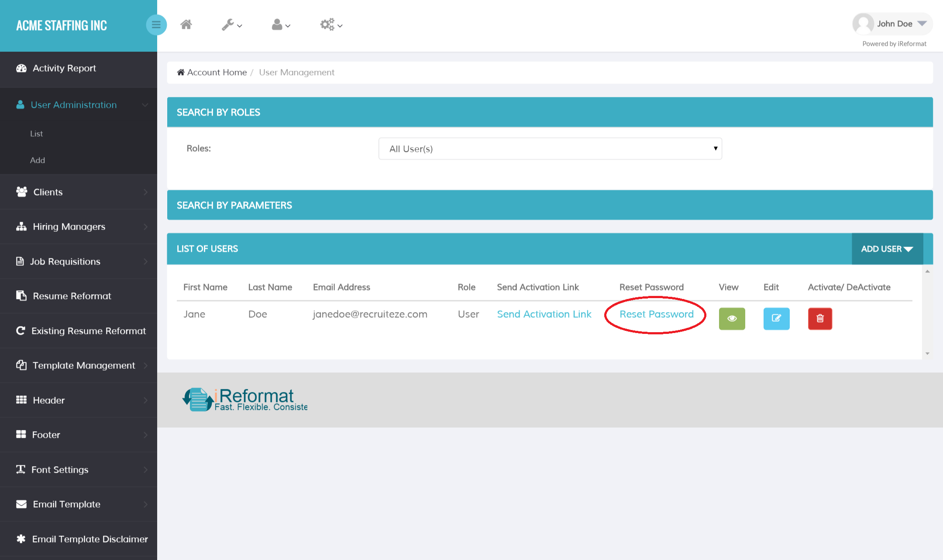Open Activity Report in sidebar
Viewport: 943px width, 560px height.
coord(64,69)
